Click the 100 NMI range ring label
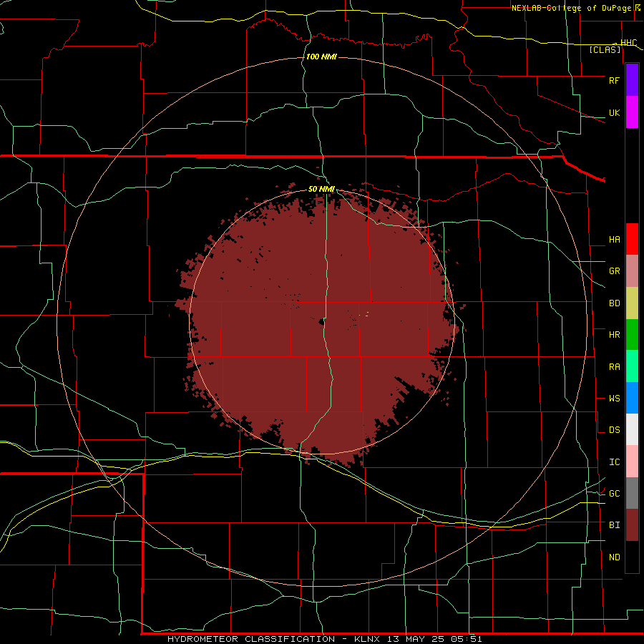 coord(321,57)
